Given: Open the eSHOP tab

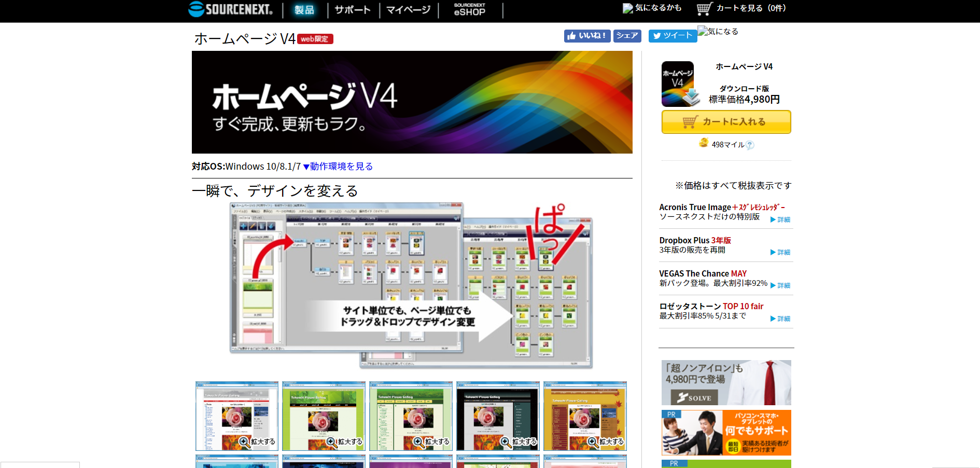Looking at the screenshot, I should click(x=470, y=10).
